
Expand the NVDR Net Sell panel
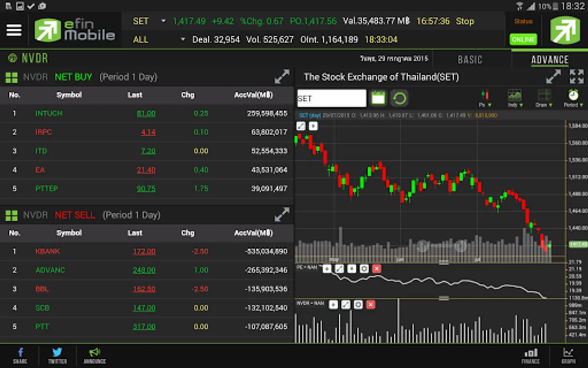pos(282,214)
